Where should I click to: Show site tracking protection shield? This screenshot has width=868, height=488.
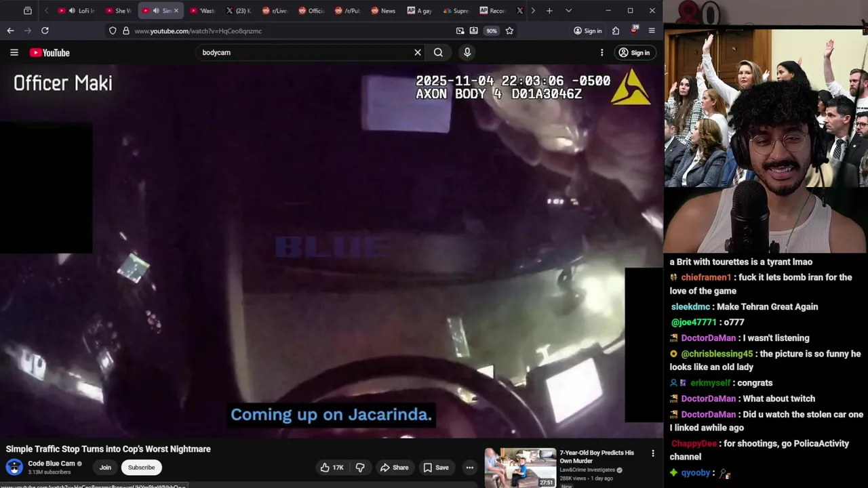pos(113,30)
